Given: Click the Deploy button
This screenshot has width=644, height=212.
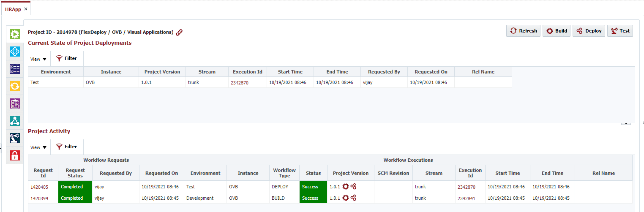Looking at the screenshot, I should (589, 31).
